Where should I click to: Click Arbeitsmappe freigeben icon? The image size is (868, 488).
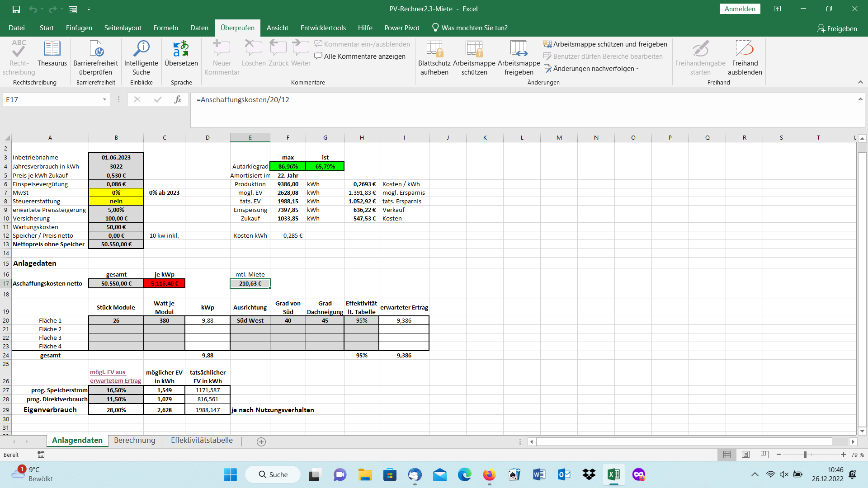click(x=519, y=58)
